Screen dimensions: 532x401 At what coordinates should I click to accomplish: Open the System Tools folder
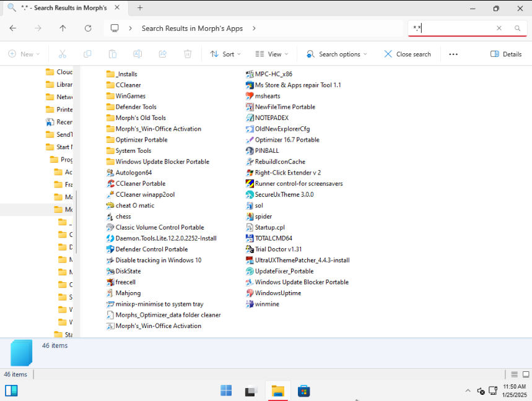point(129,151)
